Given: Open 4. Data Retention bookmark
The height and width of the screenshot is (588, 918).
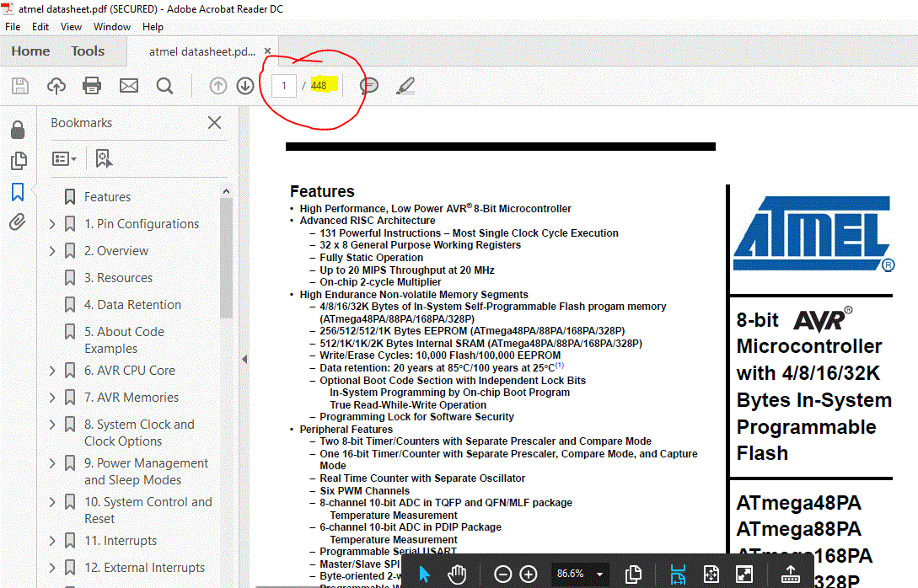Looking at the screenshot, I should pyautogui.click(x=132, y=305).
